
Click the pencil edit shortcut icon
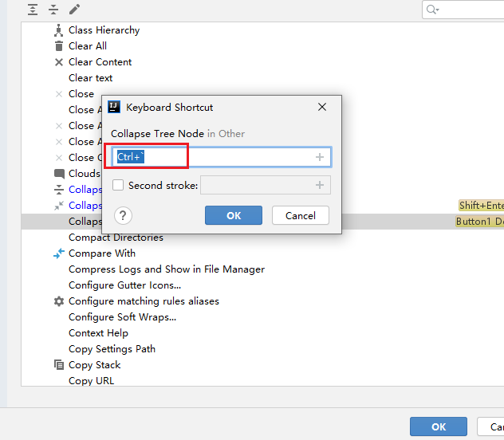tap(74, 10)
